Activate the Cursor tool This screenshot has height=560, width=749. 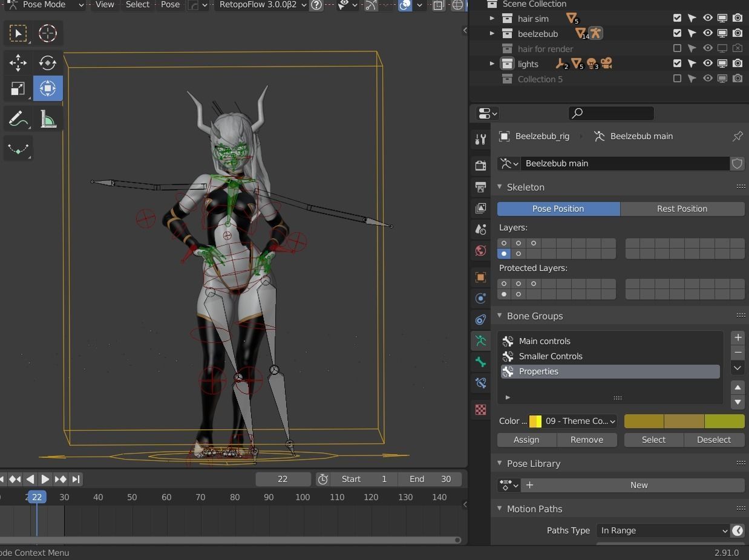click(x=47, y=33)
